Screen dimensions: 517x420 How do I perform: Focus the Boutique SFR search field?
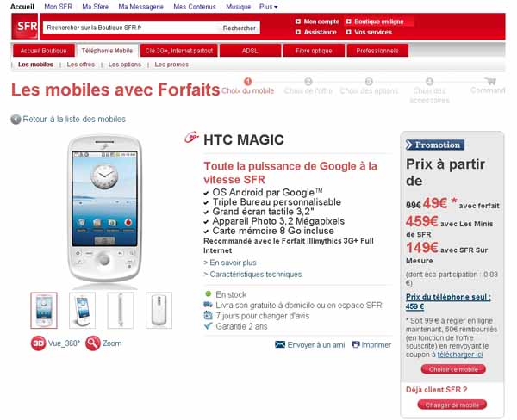tap(131, 28)
